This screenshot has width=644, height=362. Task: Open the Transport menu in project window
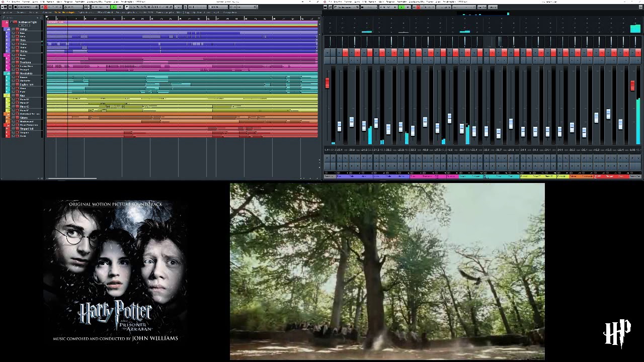pyautogui.click(x=68, y=2)
